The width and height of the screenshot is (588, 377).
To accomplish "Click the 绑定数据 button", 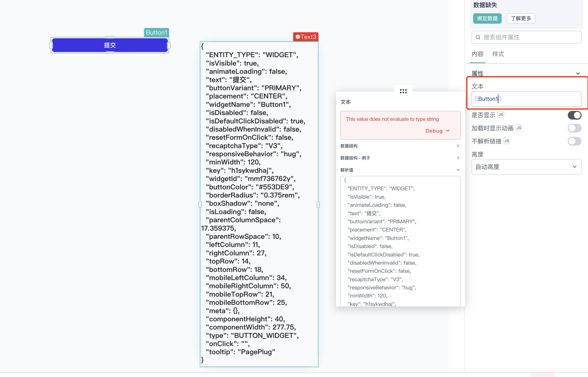I will pyautogui.click(x=487, y=18).
